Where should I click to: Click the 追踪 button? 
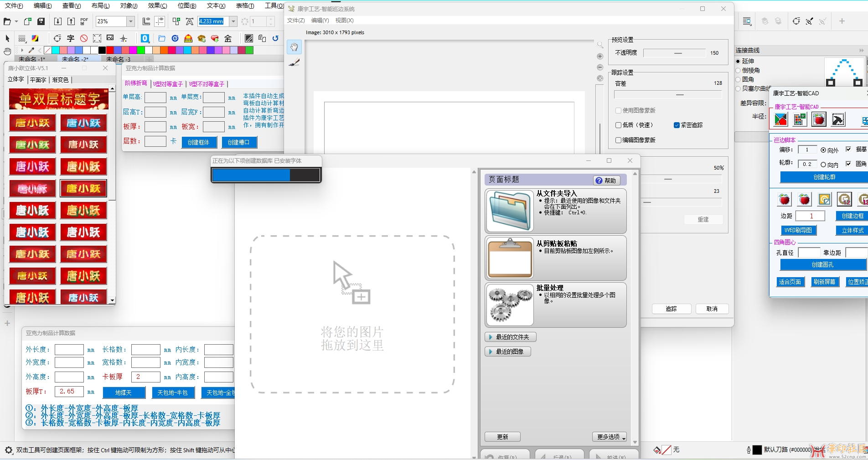pyautogui.click(x=671, y=309)
